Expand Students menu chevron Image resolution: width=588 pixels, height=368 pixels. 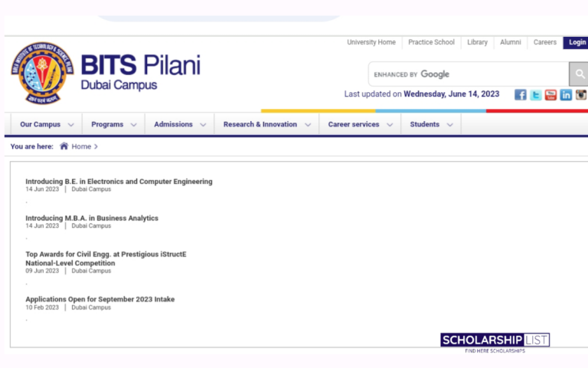449,125
